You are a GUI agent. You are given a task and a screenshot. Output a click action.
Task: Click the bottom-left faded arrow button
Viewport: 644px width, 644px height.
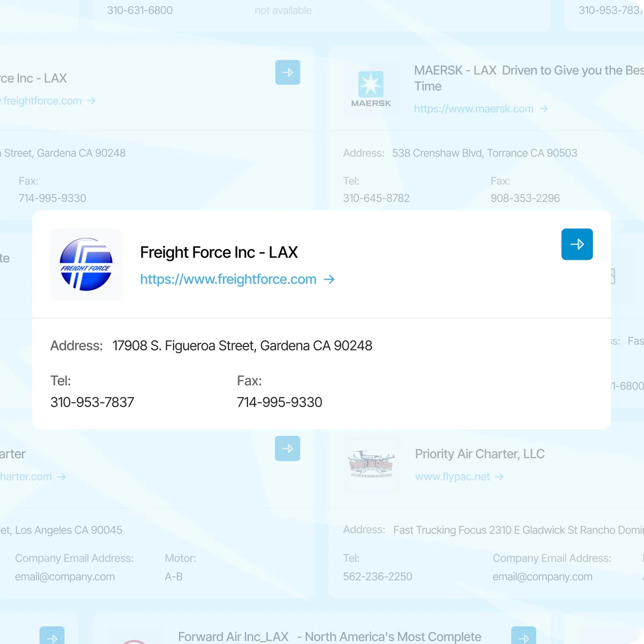pos(52,635)
